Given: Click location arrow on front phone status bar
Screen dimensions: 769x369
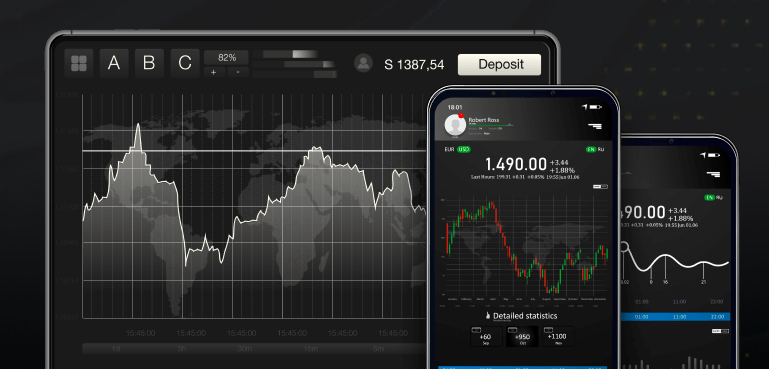Looking at the screenshot, I should pos(585,106).
